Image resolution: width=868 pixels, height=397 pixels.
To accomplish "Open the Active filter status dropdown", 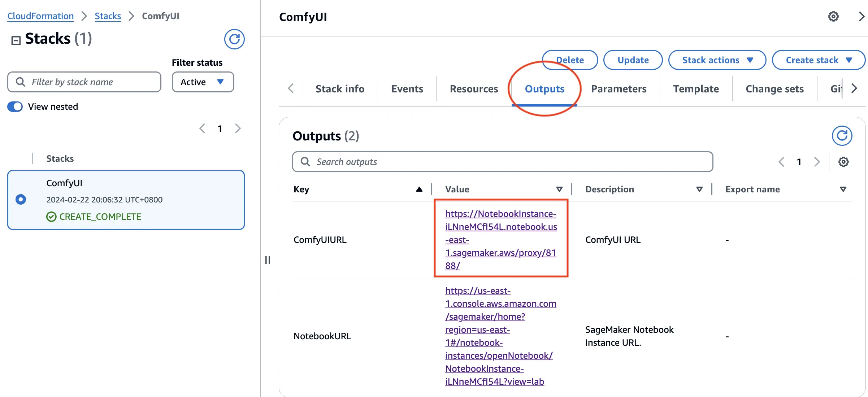I will tap(203, 82).
